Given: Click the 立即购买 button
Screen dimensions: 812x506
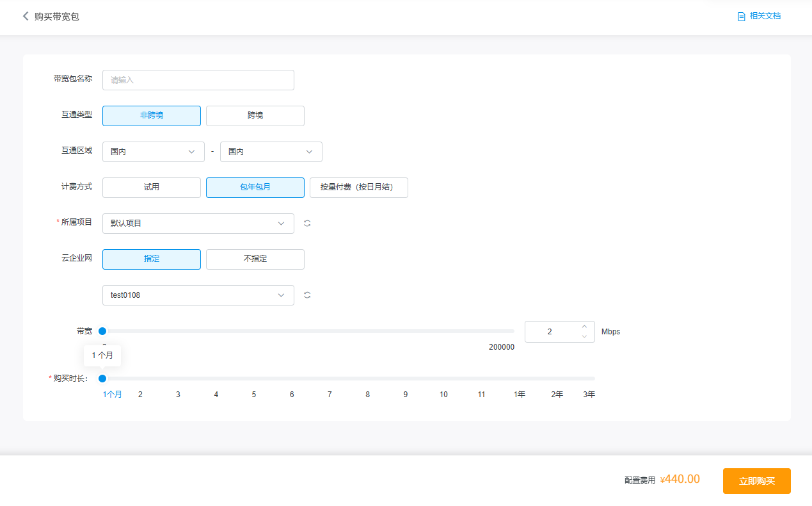Looking at the screenshot, I should pyautogui.click(x=756, y=481).
